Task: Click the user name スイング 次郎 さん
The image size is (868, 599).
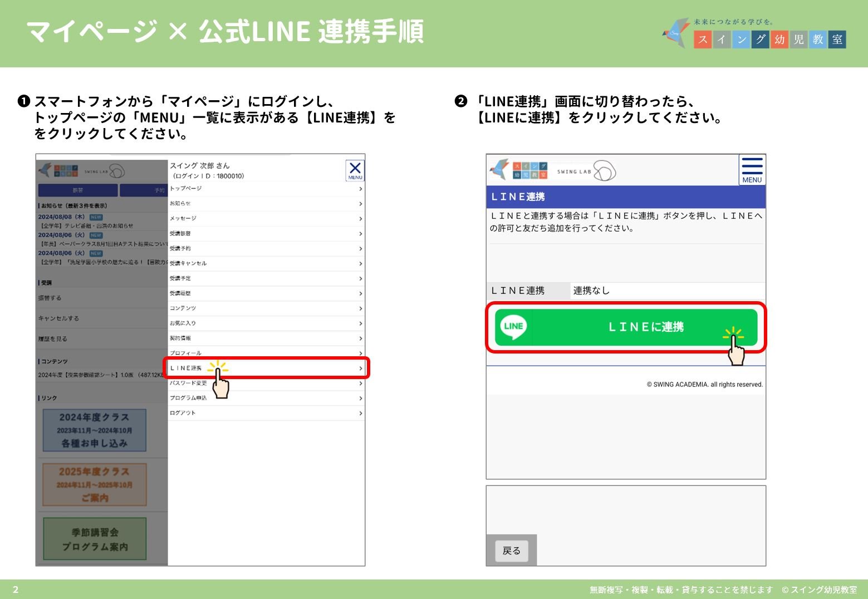Action: pos(200,166)
